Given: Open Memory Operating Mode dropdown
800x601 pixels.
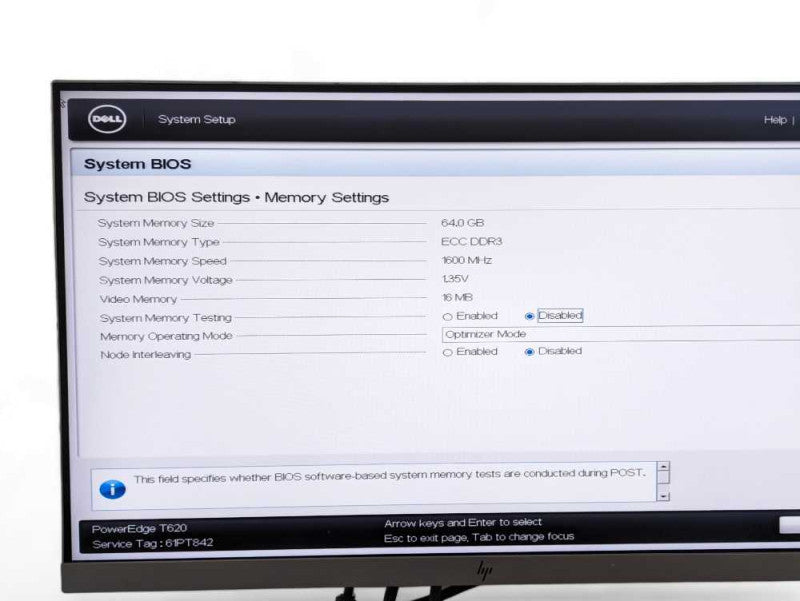Looking at the screenshot, I should tap(620, 334).
